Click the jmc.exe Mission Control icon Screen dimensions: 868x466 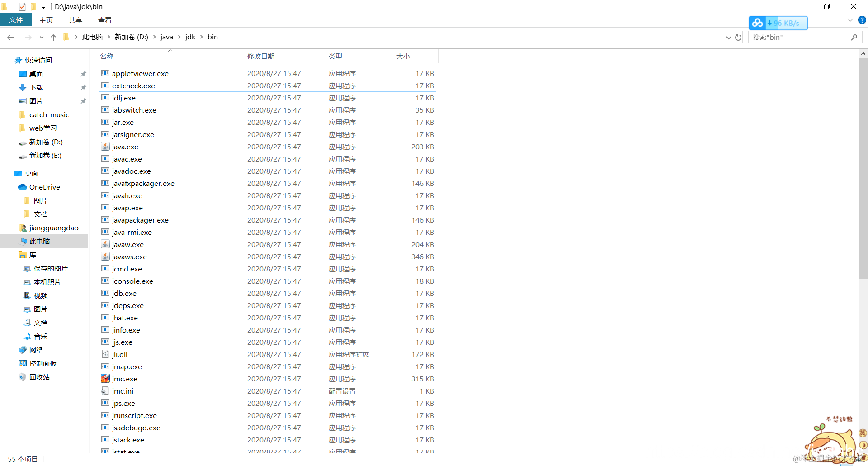105,379
